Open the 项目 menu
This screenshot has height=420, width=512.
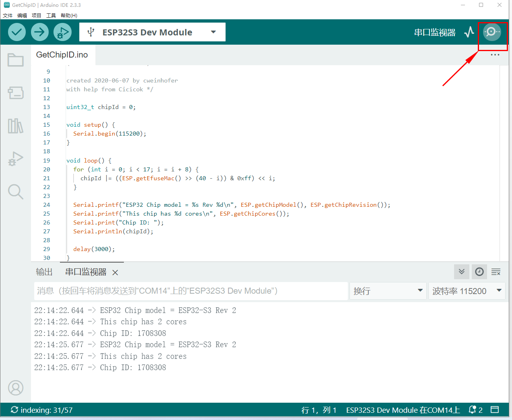pos(37,15)
